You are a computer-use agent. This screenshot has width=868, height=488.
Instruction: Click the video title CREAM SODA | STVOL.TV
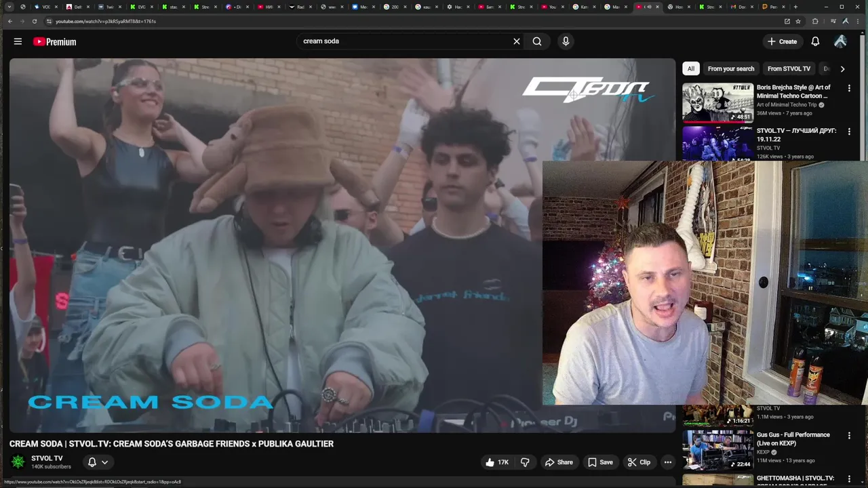(172, 444)
